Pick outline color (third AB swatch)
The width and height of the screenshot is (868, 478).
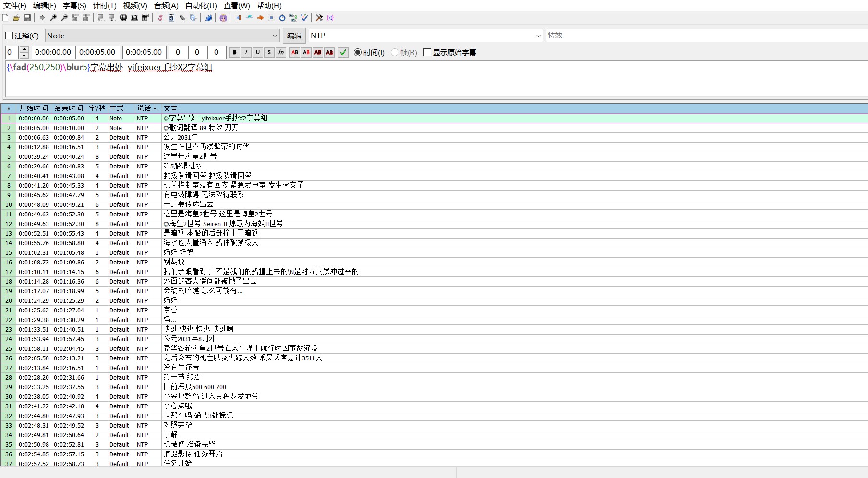click(x=318, y=52)
